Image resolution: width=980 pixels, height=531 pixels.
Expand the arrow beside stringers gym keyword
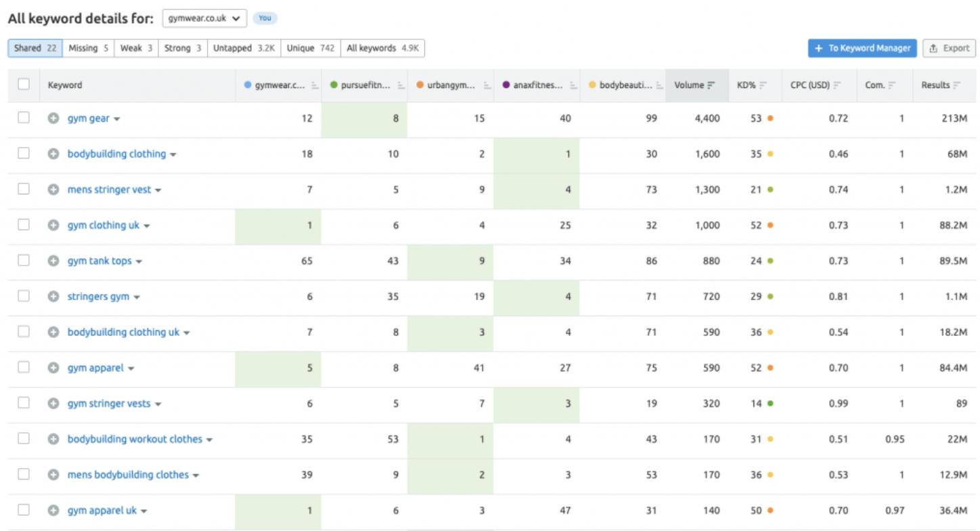coord(137,297)
